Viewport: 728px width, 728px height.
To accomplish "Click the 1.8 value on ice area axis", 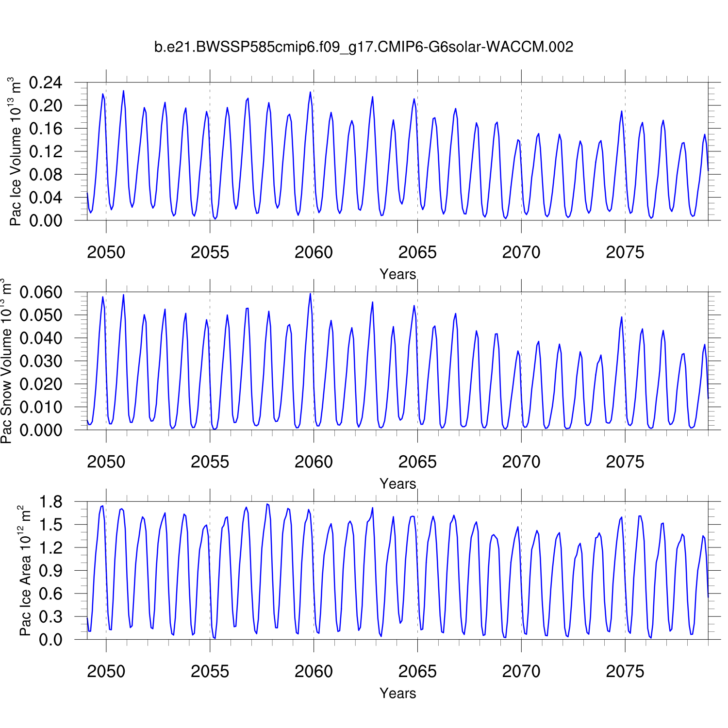I will coord(50,502).
